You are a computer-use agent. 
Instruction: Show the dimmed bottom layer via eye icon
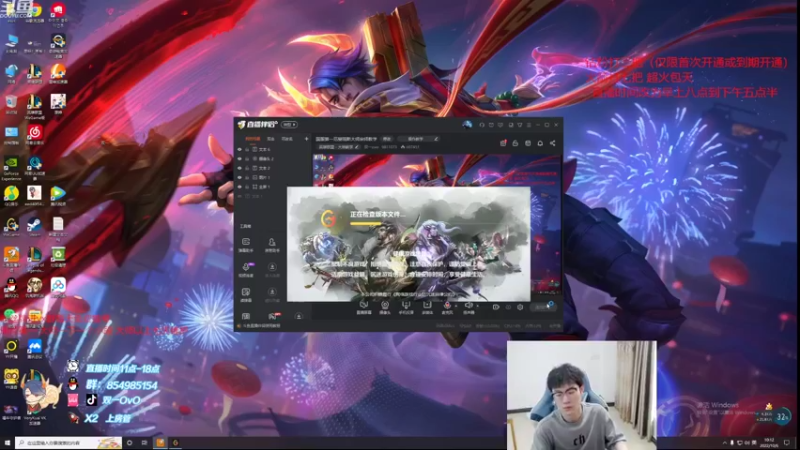tap(240, 196)
